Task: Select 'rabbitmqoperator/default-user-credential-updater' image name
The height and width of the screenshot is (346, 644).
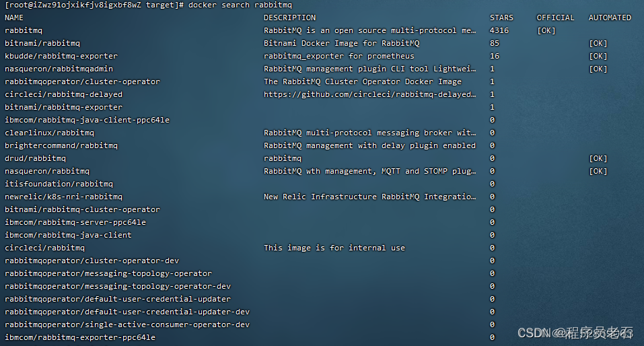Action: pyautogui.click(x=118, y=299)
